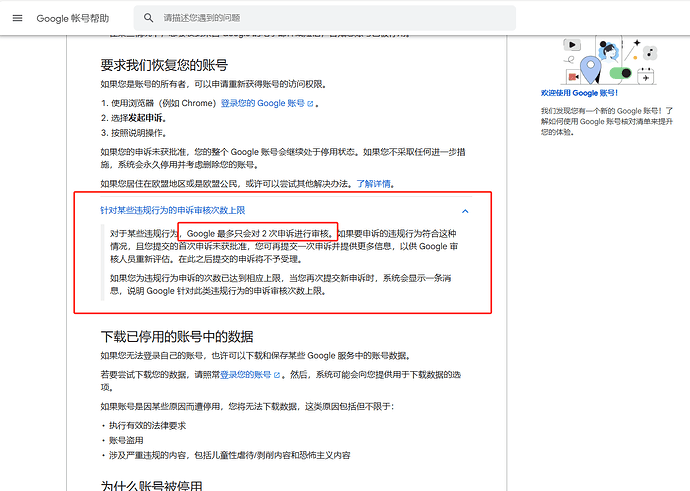Viewport: 690px width, 491px height.
Task: Open the 欢迎使用 Google 账号! sidebar link
Action: (579, 93)
